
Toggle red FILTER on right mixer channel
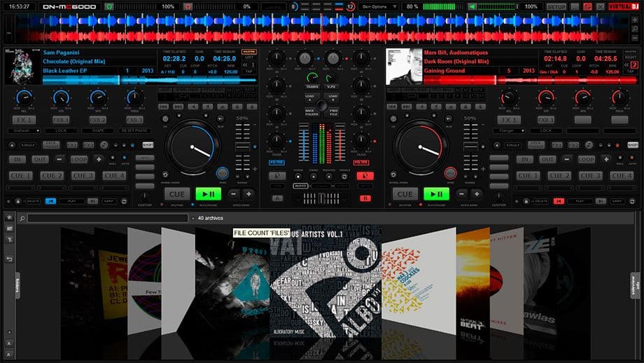tap(361, 163)
